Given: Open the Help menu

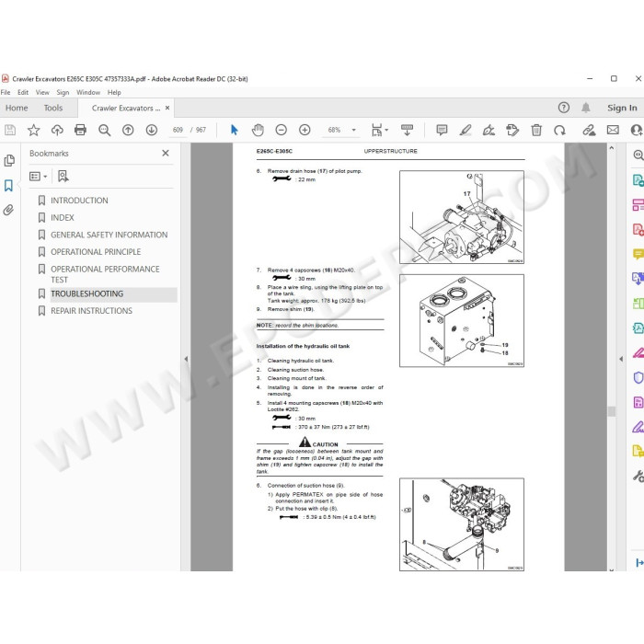Looking at the screenshot, I should point(114,92).
